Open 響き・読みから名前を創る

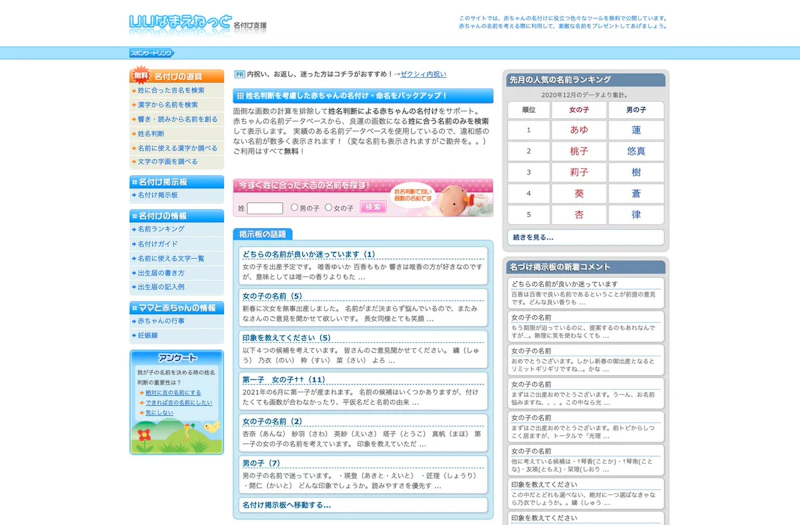[x=178, y=119]
